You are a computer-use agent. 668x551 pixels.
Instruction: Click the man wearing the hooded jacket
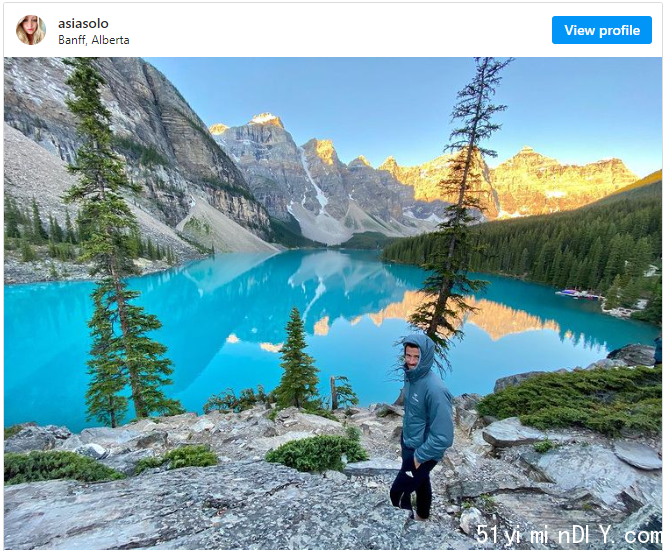click(420, 426)
